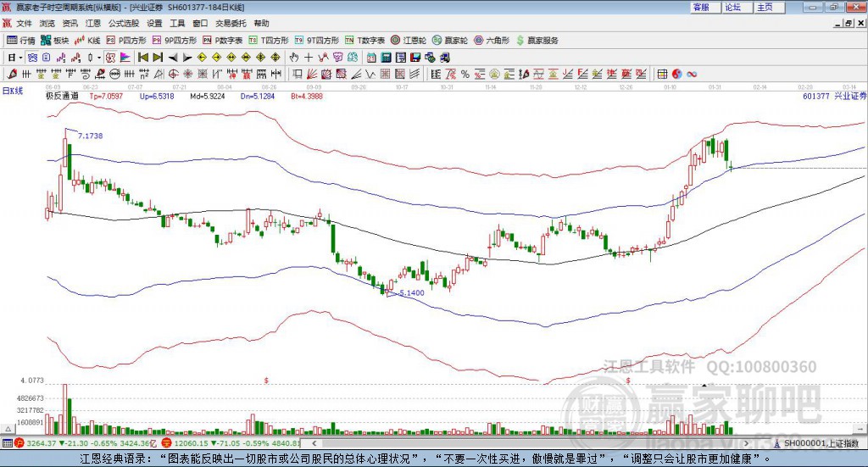This screenshot has height=467, width=868.
Task: Click the left arrow of the horizontal scrollbar
Action: [x=314, y=443]
